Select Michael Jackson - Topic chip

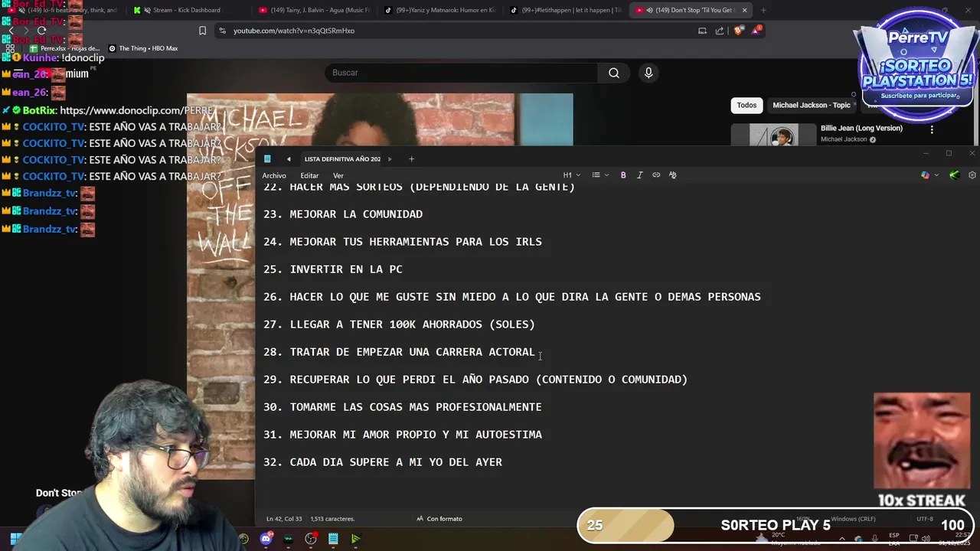coord(812,106)
